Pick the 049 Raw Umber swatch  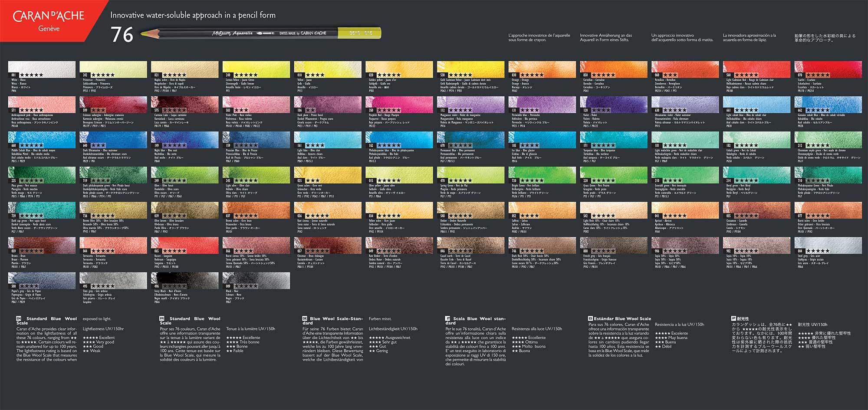(x=399, y=246)
